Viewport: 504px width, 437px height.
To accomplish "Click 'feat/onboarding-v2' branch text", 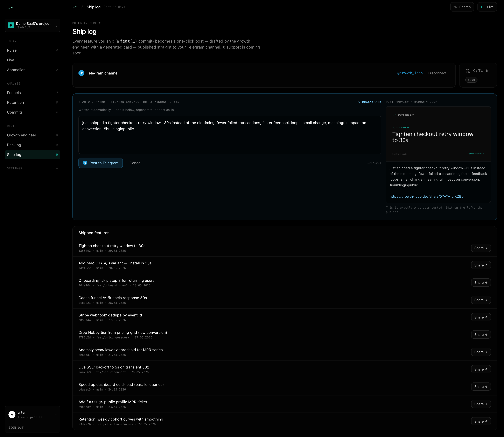I will 112,286.
